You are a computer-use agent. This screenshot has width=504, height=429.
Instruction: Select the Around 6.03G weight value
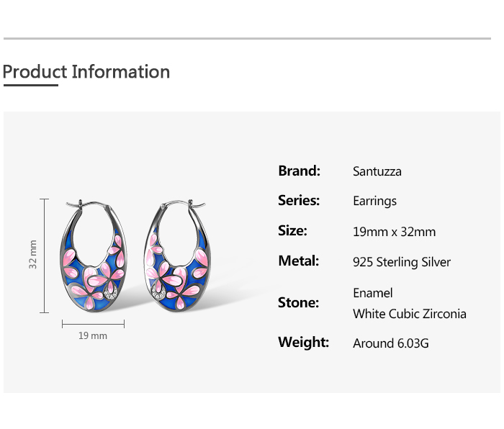coord(390,343)
